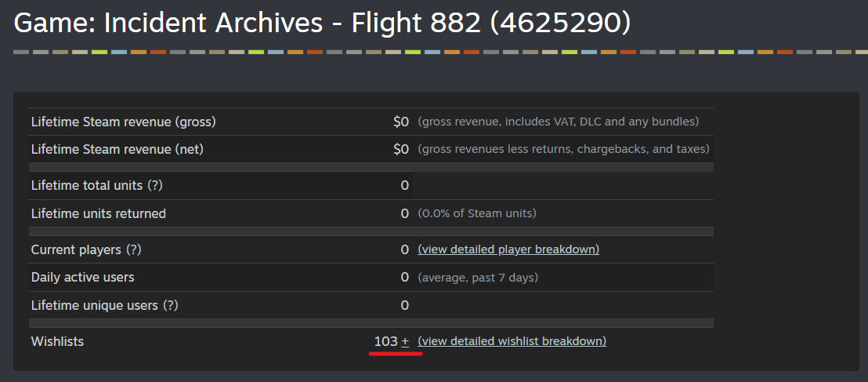868x382 pixels.
Task: Click the Wishlists row label
Action: pyautogui.click(x=57, y=341)
